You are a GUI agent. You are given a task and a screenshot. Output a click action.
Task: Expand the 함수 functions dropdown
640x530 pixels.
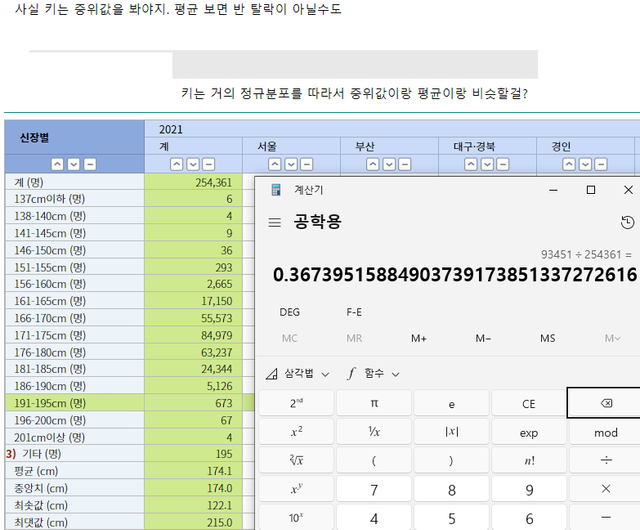click(x=373, y=373)
